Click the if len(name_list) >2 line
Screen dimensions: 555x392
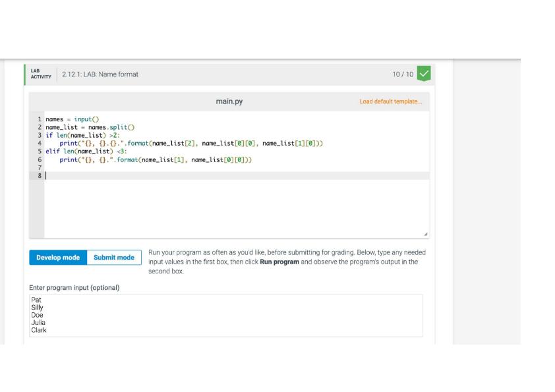83,136
